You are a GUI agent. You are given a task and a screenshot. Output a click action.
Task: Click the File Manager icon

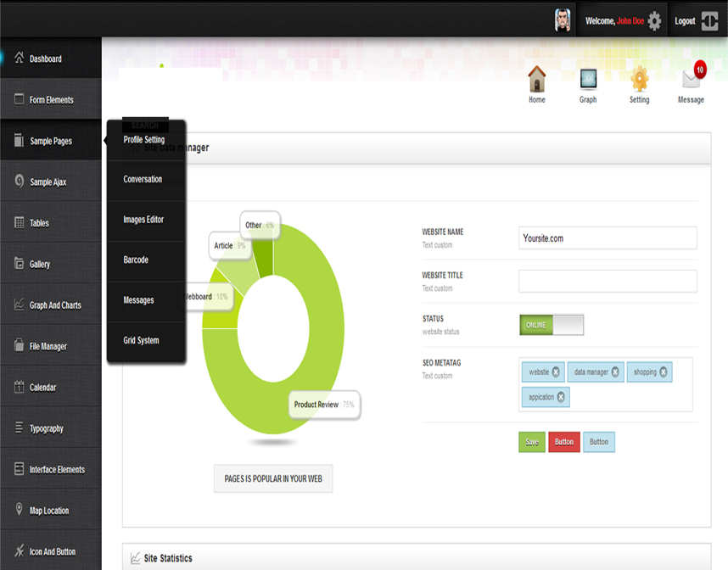[x=19, y=345]
